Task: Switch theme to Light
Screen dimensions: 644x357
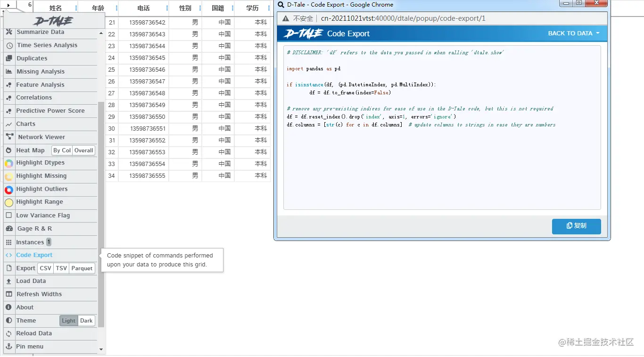Action: pyautogui.click(x=69, y=321)
